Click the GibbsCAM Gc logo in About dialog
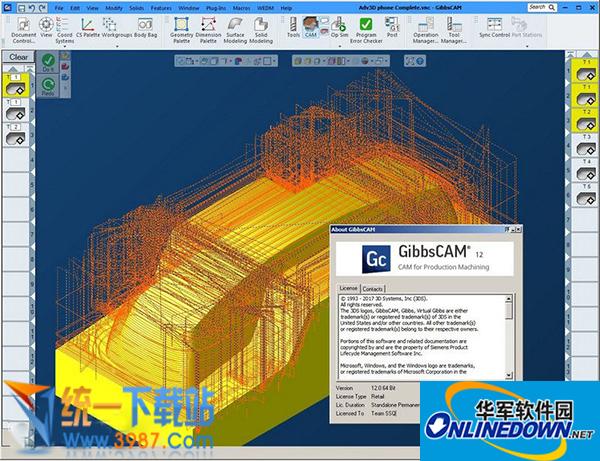 [x=376, y=259]
